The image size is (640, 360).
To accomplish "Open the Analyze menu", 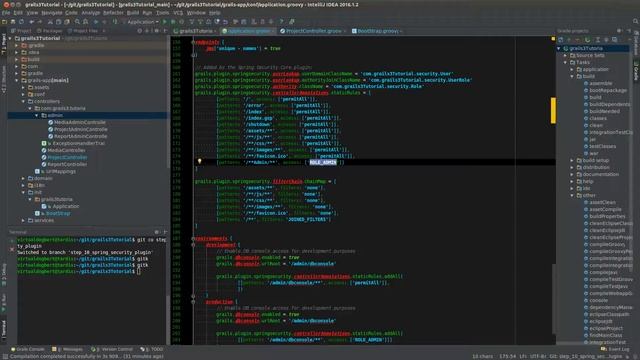I will point(91,13).
